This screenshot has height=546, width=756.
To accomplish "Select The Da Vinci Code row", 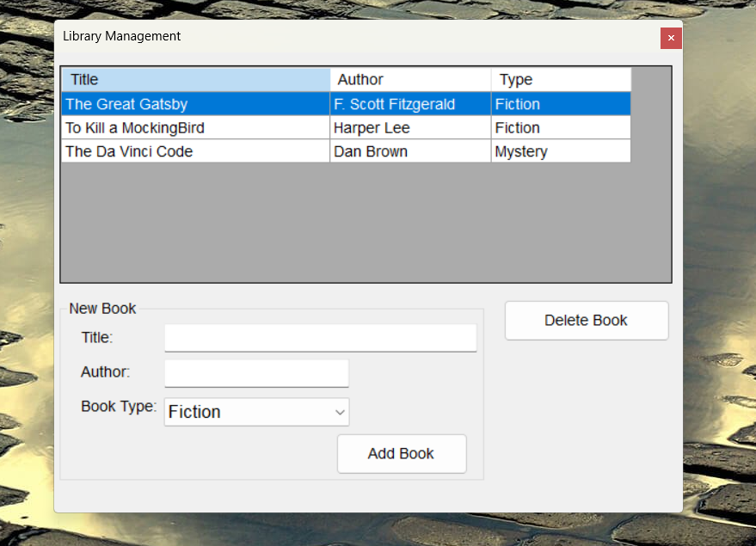I will tap(195, 151).
